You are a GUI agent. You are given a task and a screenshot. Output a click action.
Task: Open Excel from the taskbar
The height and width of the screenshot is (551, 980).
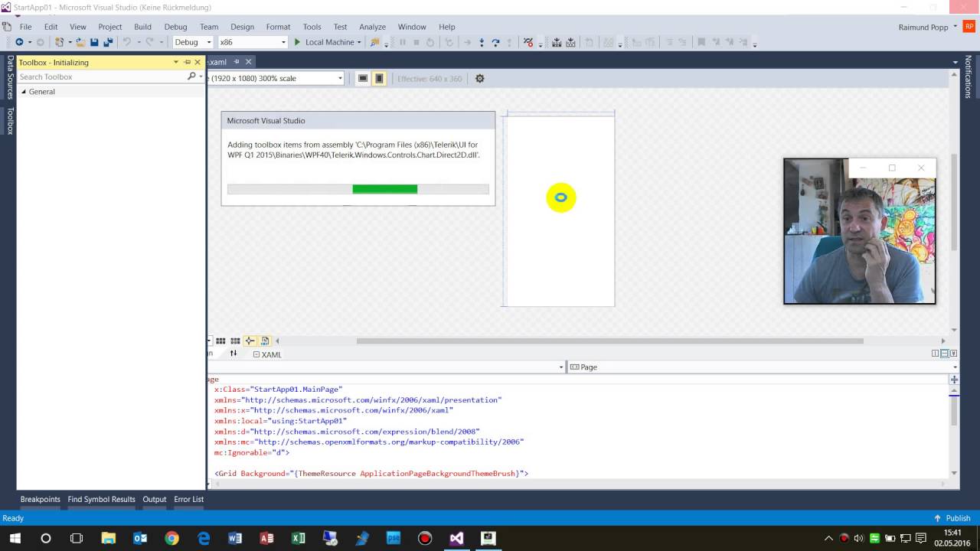[299, 538]
